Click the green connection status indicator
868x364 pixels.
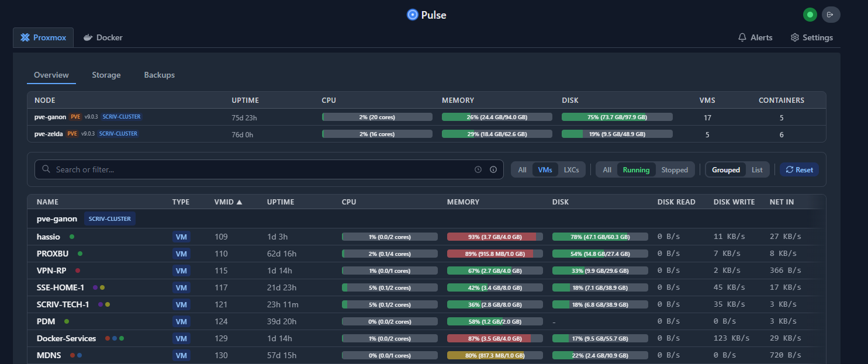pos(810,15)
